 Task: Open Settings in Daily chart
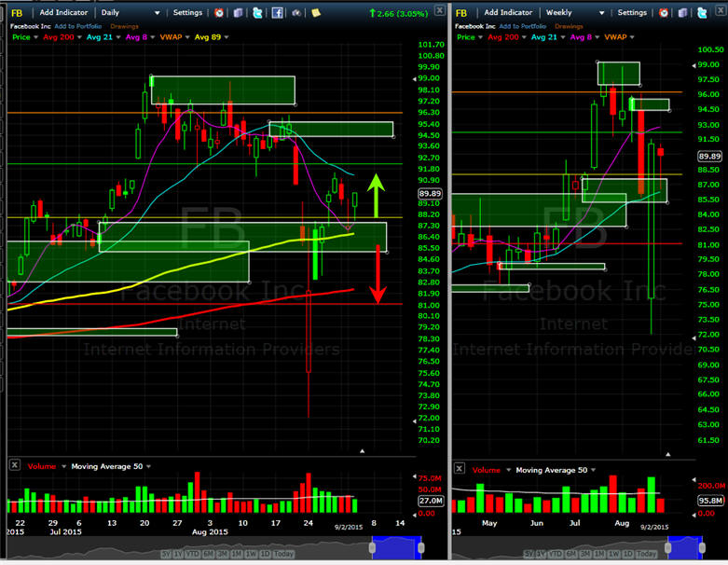(187, 12)
